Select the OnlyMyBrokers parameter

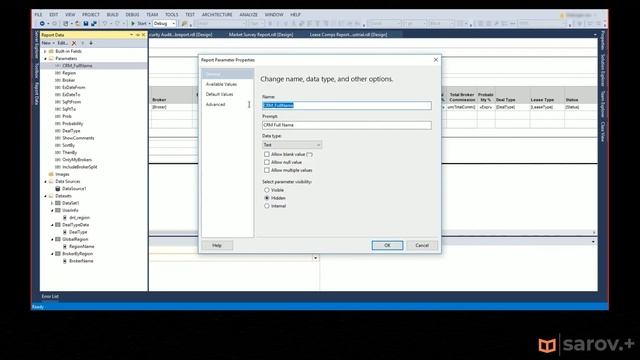pos(77,160)
